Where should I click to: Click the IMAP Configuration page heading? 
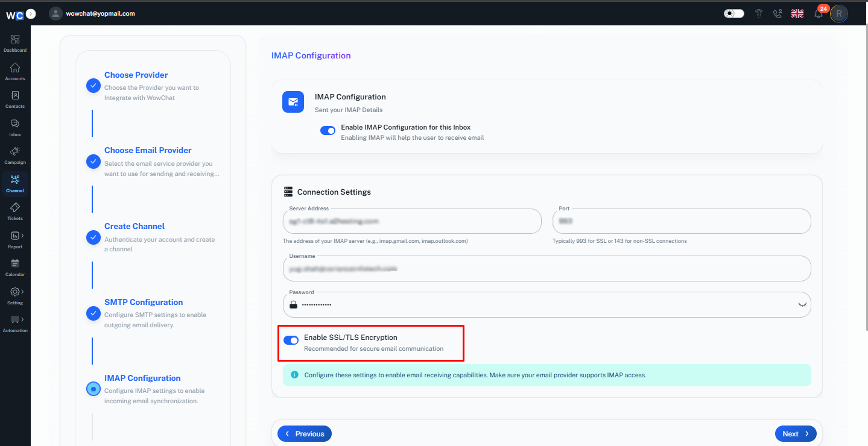[x=311, y=55]
